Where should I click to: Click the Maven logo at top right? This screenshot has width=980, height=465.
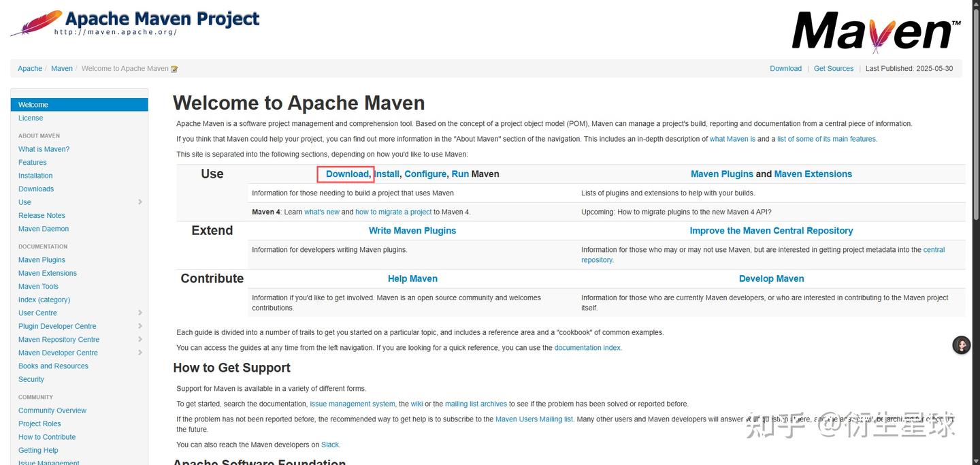(x=876, y=31)
